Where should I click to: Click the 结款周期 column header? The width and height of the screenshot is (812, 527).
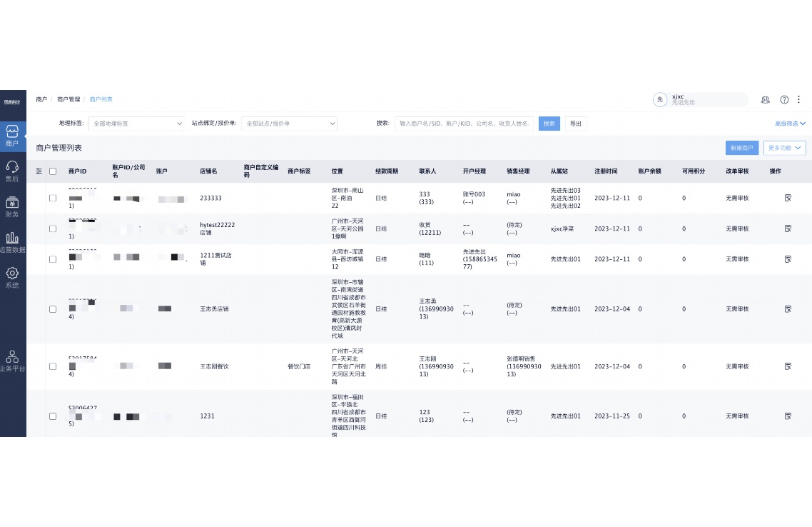387,171
